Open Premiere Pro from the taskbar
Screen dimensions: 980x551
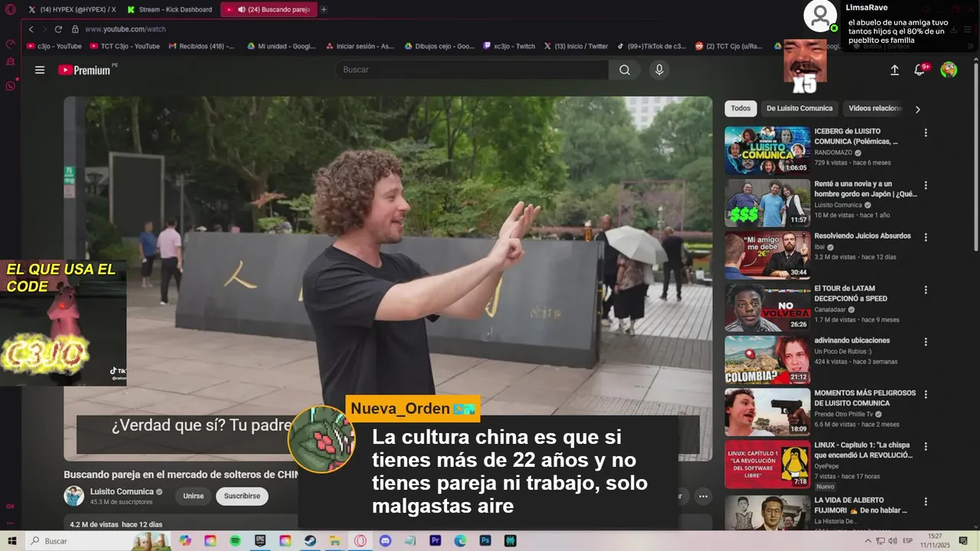(435, 541)
